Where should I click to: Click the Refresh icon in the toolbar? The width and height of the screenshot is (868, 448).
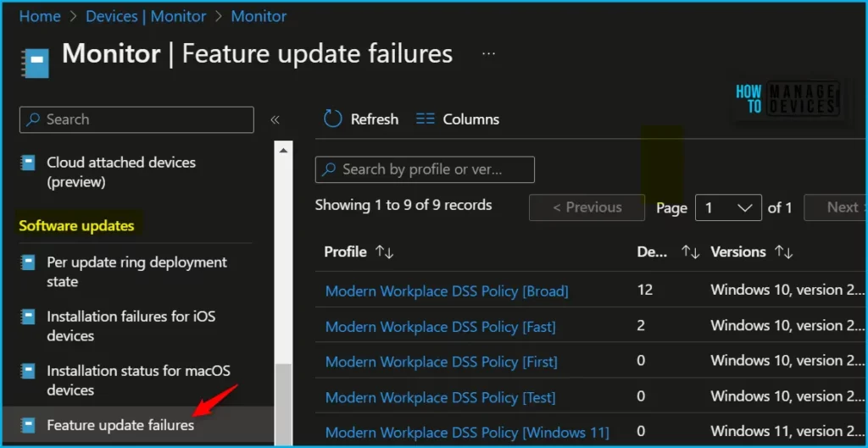332,119
